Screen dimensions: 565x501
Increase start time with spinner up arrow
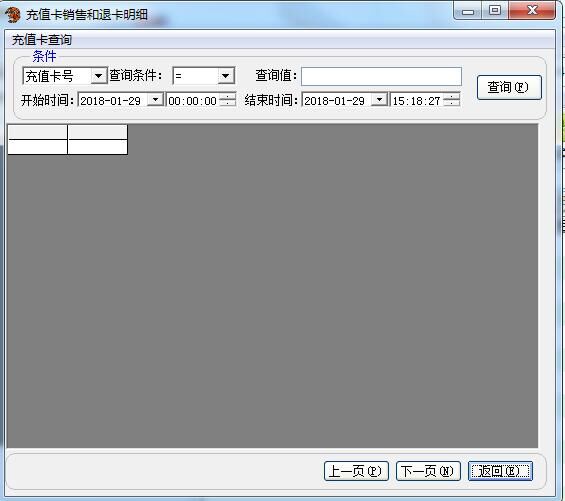[228, 96]
